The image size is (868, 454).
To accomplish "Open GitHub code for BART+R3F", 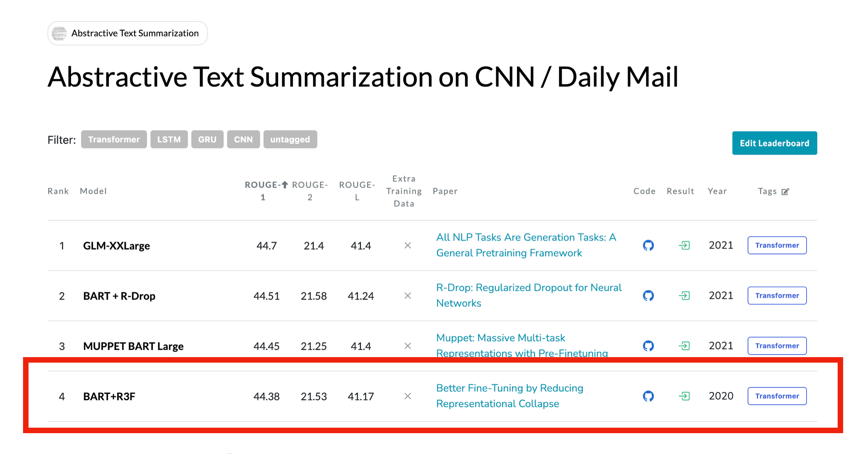I will [x=648, y=396].
